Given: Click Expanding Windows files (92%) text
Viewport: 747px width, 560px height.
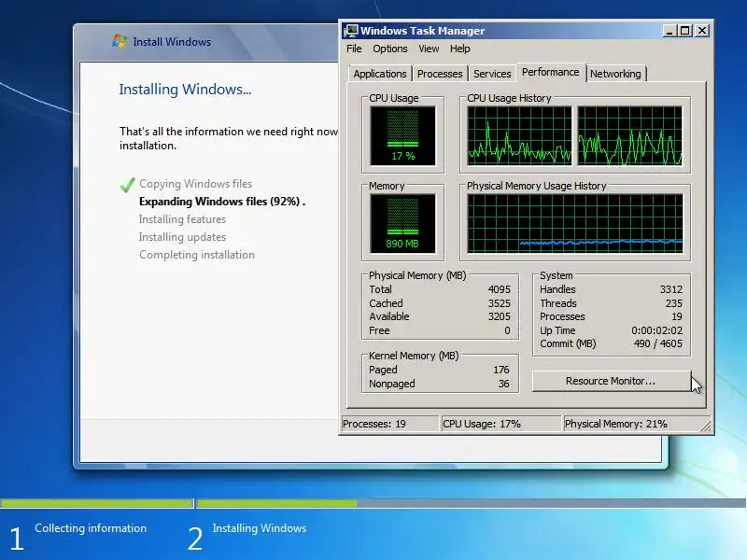Looking at the screenshot, I should [x=222, y=202].
